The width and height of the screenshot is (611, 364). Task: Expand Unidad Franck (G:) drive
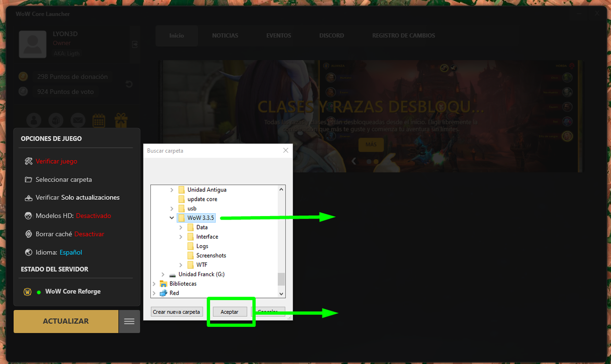pyautogui.click(x=163, y=274)
